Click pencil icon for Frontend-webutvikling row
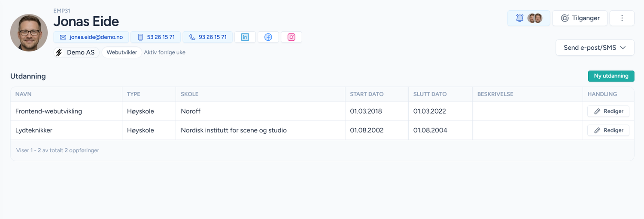The height and width of the screenshot is (219, 644). pos(597,111)
